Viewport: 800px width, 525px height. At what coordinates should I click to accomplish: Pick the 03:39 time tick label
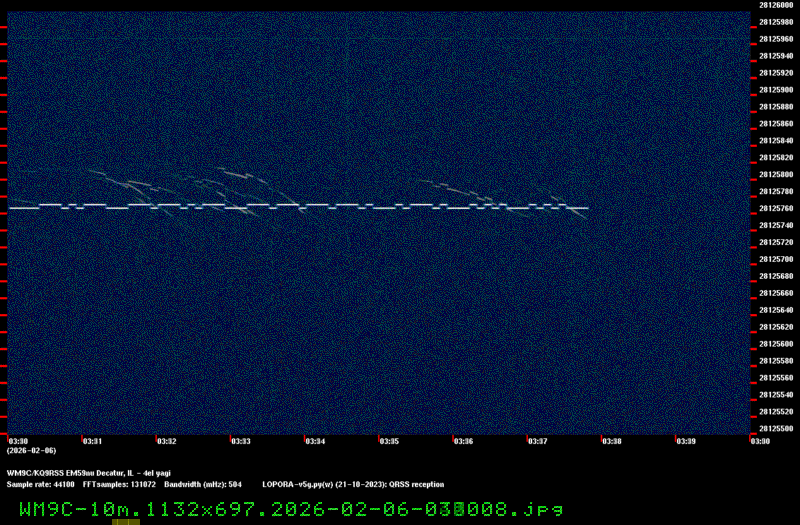[686, 441]
